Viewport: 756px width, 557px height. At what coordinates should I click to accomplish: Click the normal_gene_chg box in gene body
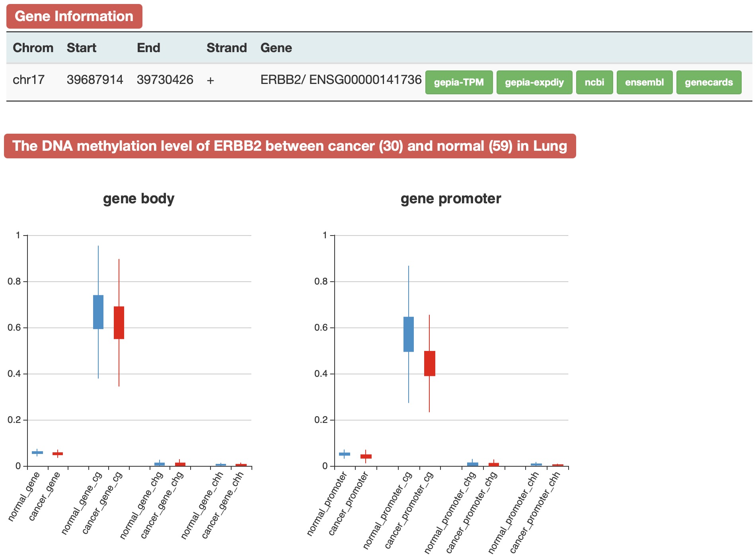click(160, 464)
